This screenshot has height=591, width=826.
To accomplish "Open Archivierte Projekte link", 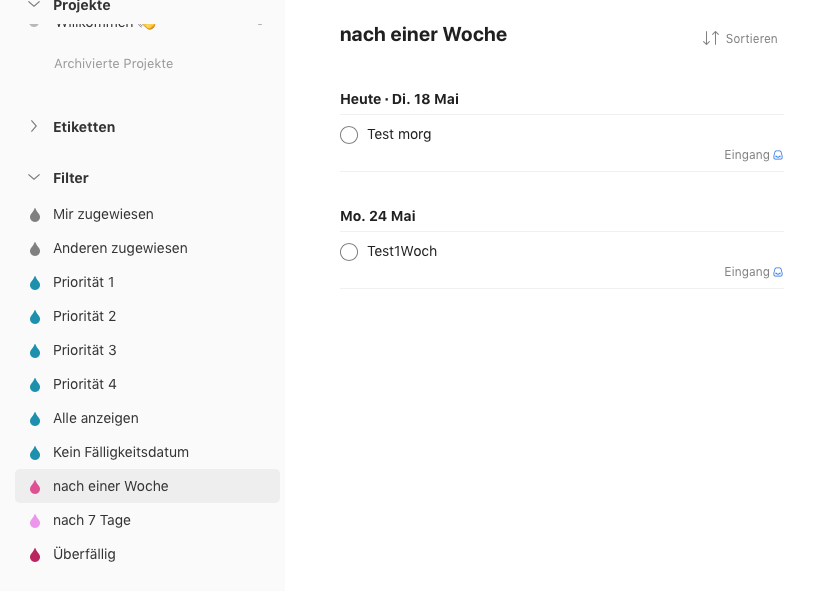I will pos(113,63).
